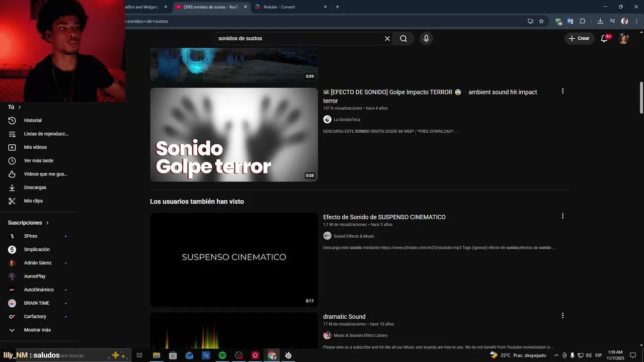
Task: Close the YouTube sonidos de sustos tab
Action: [246, 7]
